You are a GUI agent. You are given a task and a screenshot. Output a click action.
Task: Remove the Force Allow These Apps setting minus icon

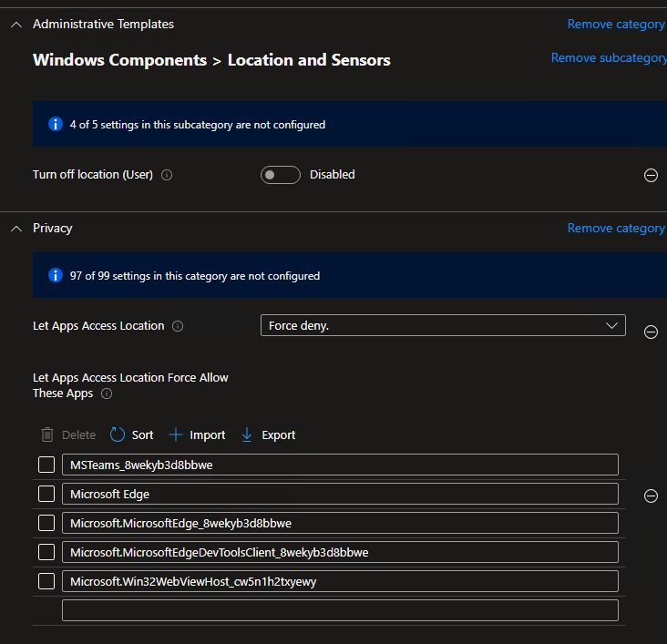[651, 496]
